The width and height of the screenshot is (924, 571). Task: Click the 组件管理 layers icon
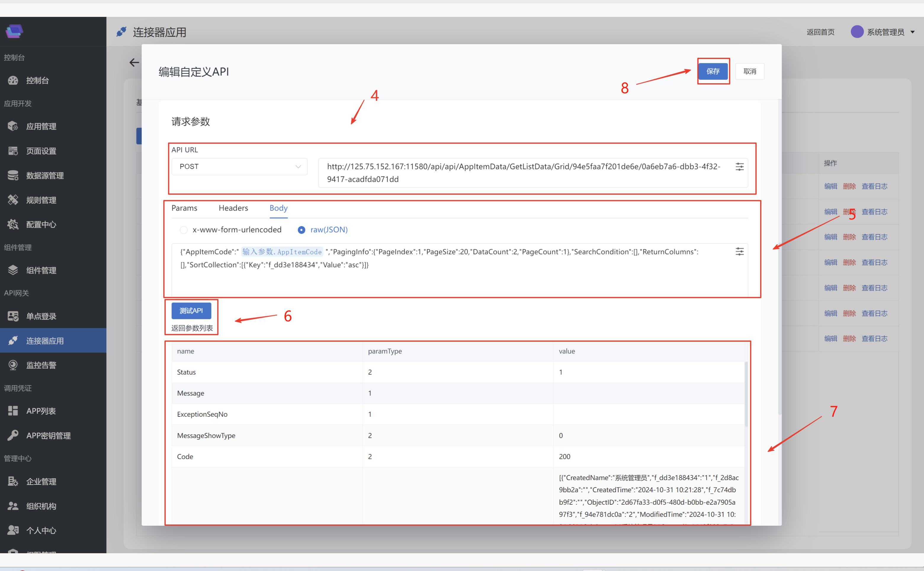[x=13, y=270]
